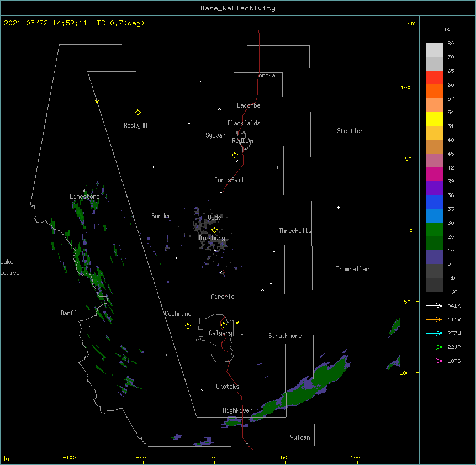The height and width of the screenshot is (465, 476).
Task: Click the yellow diamond marker south of RedDeer
Action: [x=235, y=155]
